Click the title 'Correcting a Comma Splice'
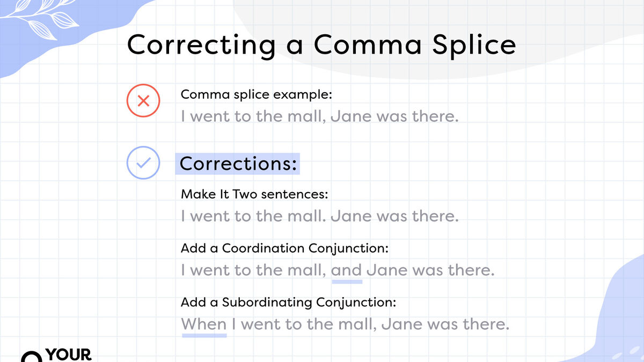Screen dimensions: 644x362 click(321, 45)
